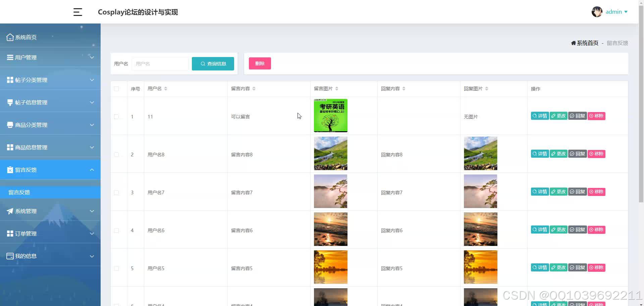Expand the 订单管理 chevron

click(x=92, y=234)
